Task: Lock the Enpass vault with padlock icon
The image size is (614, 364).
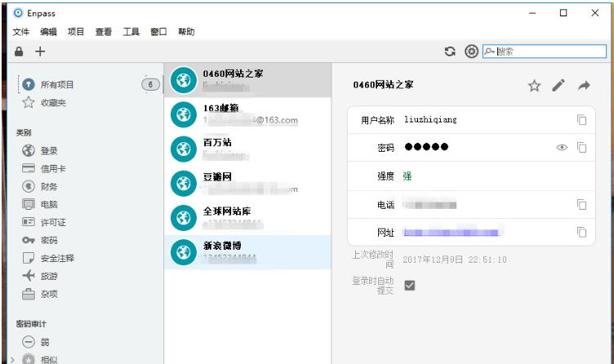Action: (x=19, y=51)
